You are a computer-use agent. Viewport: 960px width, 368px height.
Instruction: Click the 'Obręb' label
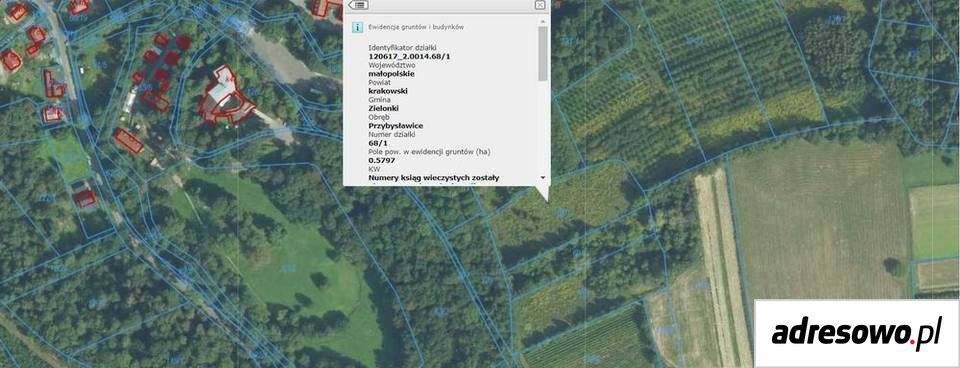pos(379,117)
